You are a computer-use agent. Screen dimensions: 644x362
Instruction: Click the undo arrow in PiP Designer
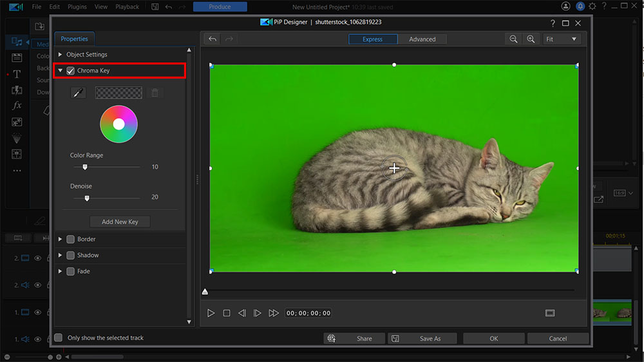pos(213,39)
